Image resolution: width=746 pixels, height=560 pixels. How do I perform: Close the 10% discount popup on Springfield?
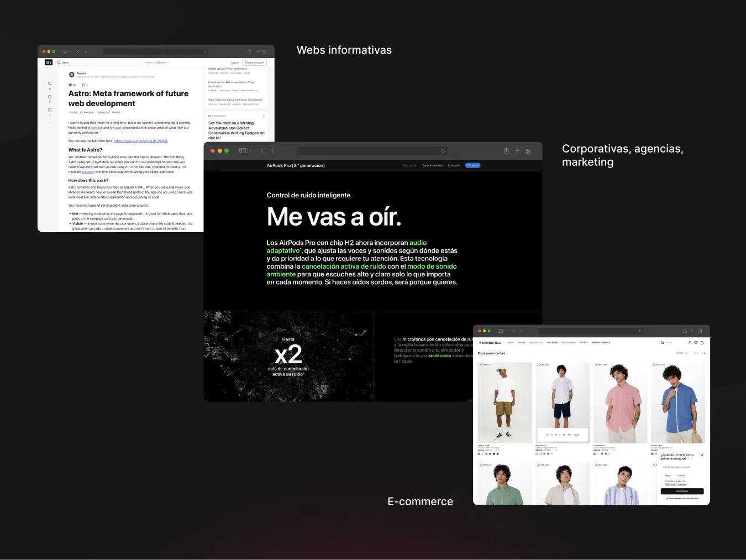702,455
